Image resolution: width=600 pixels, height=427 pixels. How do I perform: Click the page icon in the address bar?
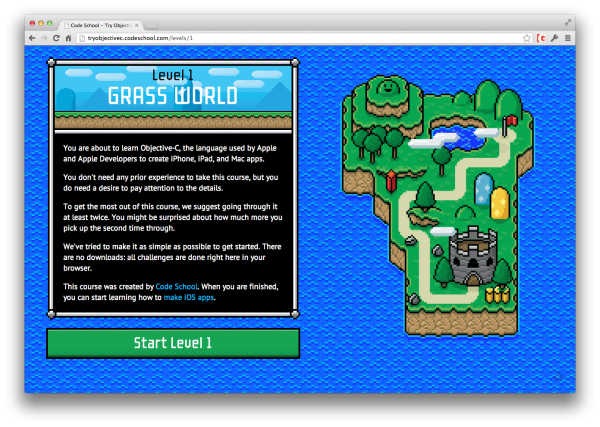click(82, 38)
